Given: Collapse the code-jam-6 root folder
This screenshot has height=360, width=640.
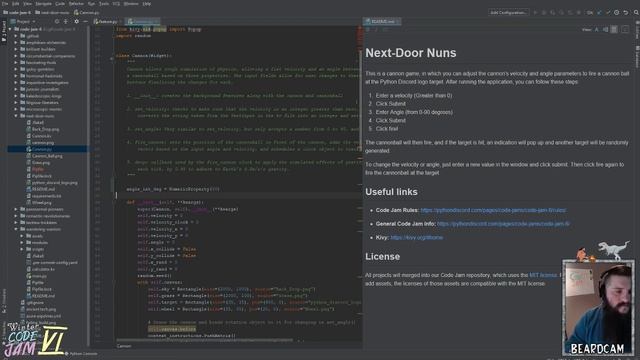Looking at the screenshot, I should click(10, 29).
